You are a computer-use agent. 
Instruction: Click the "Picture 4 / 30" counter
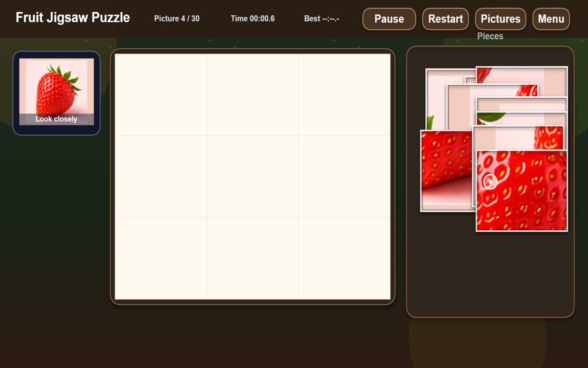[177, 18]
